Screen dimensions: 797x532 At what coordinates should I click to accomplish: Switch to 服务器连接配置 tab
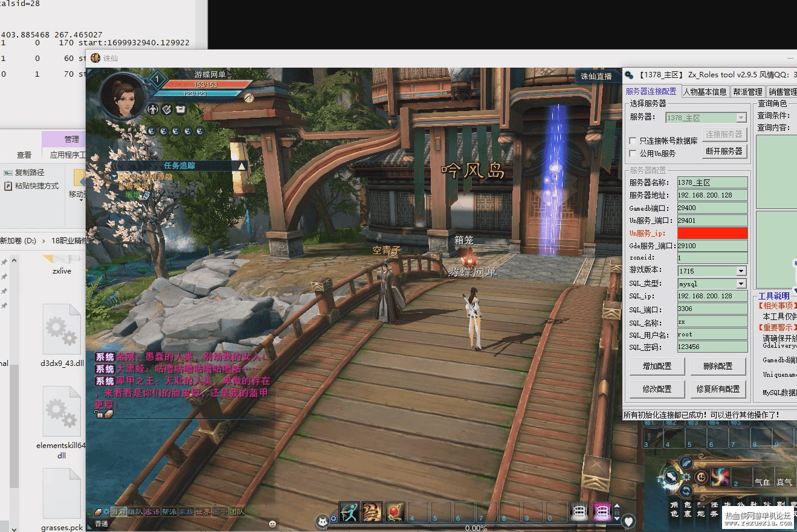click(651, 91)
